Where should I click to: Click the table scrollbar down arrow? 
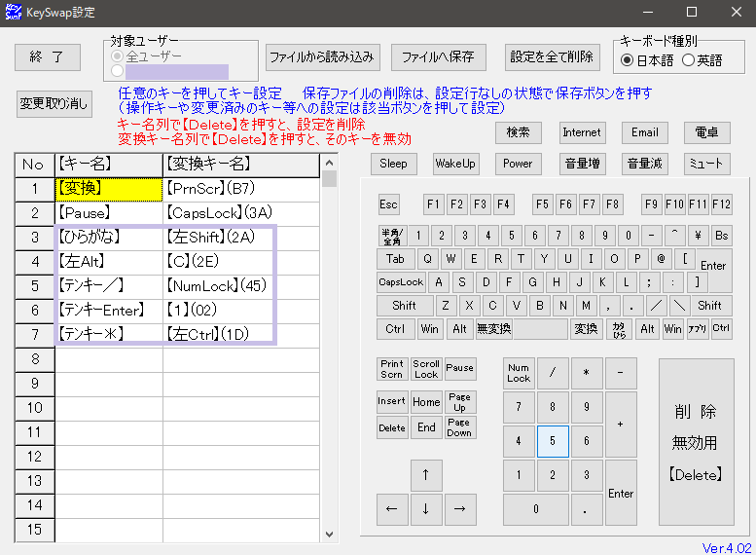tap(329, 535)
